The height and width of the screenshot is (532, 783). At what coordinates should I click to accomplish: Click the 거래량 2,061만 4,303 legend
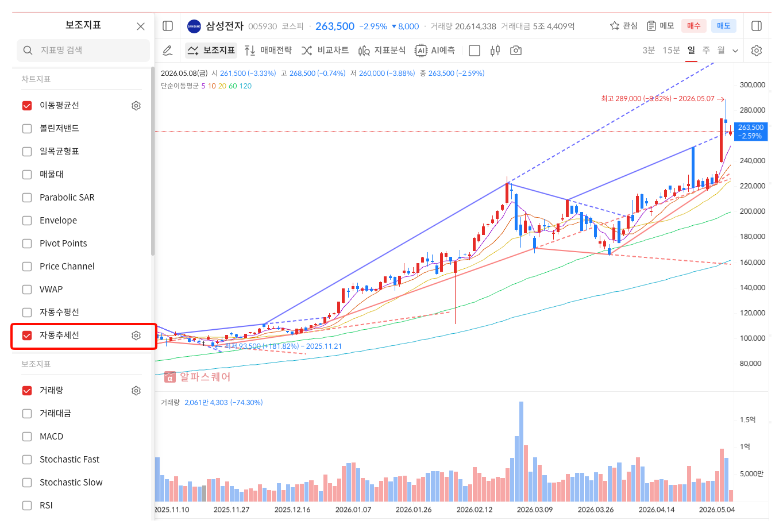tap(211, 403)
